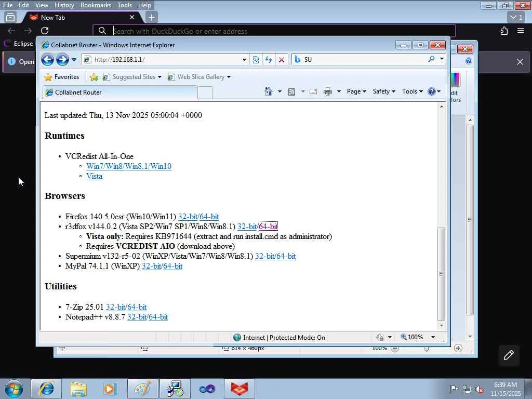Click the Internet Explorer Back arrow button
The width and height of the screenshot is (532, 399).
[47, 60]
